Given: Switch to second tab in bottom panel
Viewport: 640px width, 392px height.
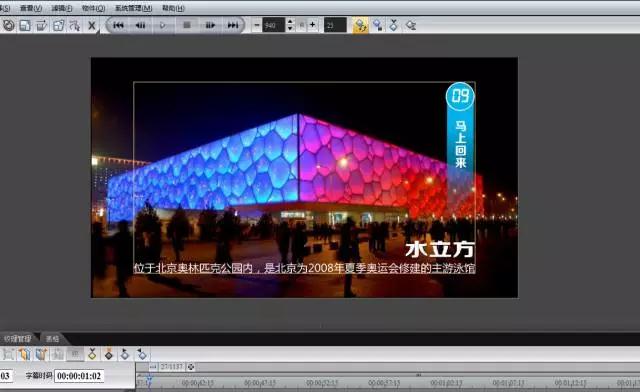Looking at the screenshot, I should (x=52, y=339).
